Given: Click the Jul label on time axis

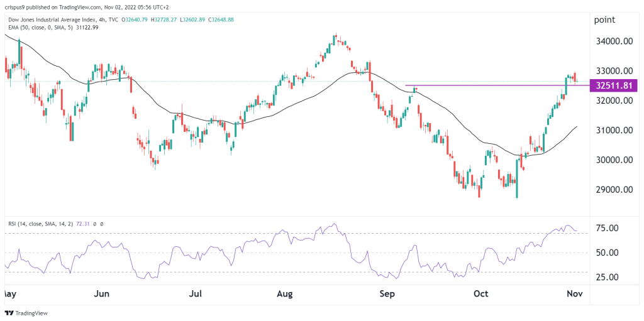Looking at the screenshot, I should pos(196,294).
